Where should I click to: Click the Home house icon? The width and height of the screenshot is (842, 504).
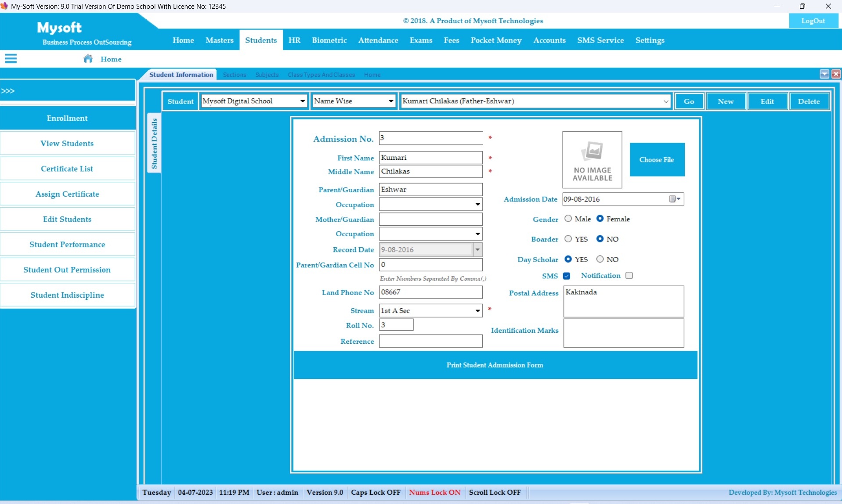[x=88, y=59]
